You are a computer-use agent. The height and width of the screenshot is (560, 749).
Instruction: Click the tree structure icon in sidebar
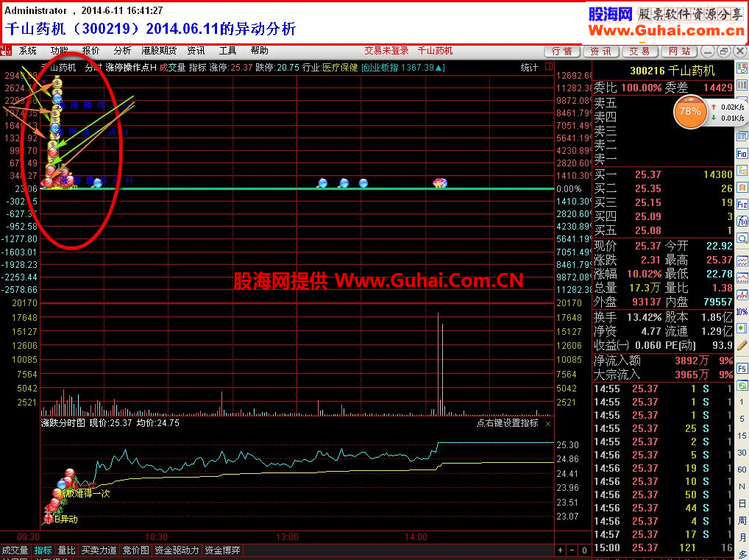742,170
